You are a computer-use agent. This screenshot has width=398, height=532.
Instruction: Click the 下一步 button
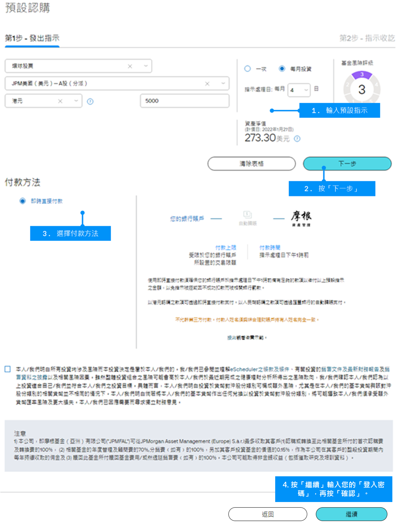347,164
